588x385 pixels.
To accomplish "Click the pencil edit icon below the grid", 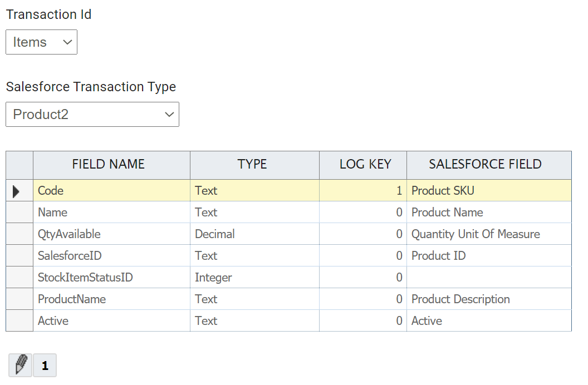I will (21, 366).
